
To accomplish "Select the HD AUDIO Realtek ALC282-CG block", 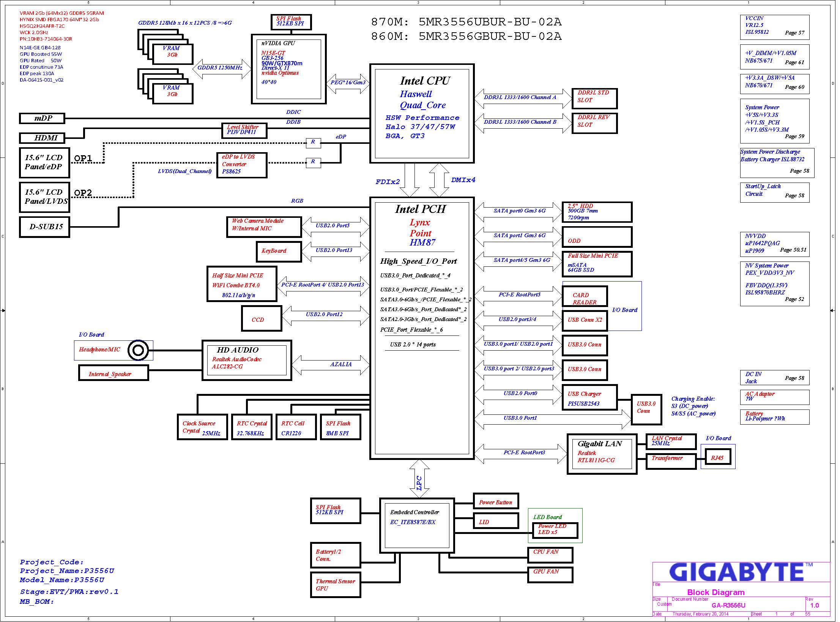I will [x=247, y=360].
